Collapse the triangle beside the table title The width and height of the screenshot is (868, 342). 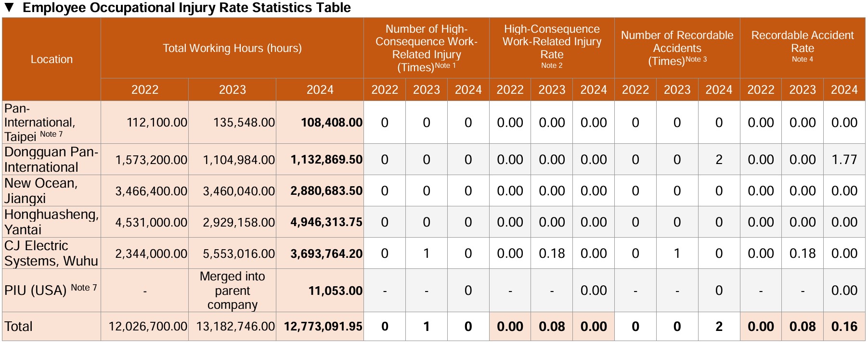click(x=9, y=8)
